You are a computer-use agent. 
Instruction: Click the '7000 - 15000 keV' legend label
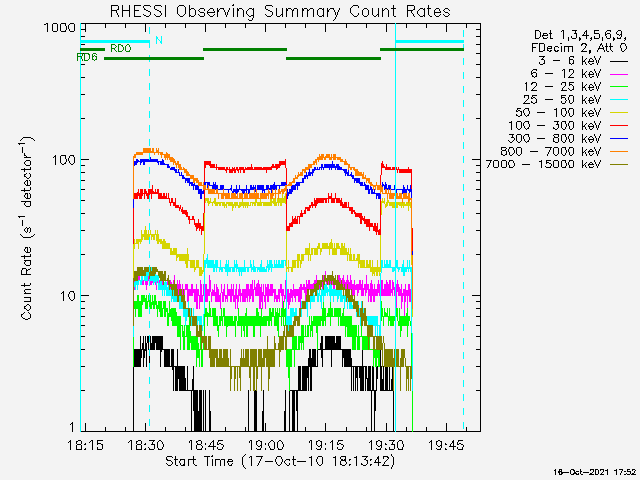[544, 164]
